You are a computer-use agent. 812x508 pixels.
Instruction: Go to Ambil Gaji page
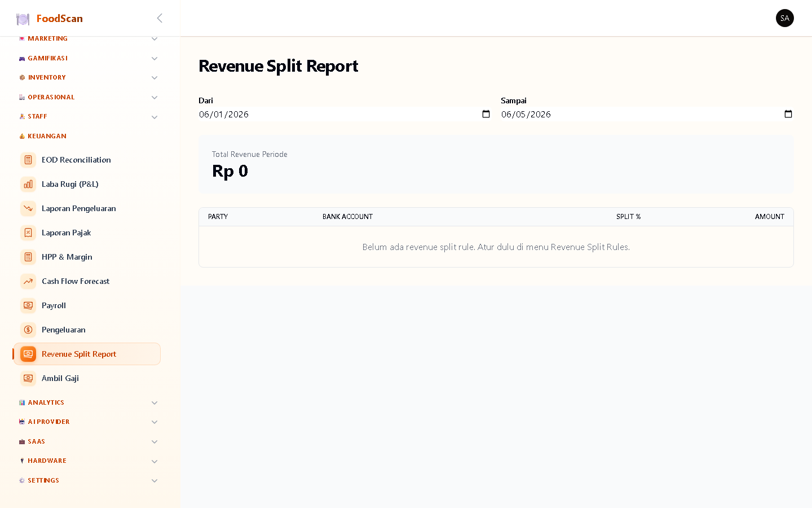point(87,378)
